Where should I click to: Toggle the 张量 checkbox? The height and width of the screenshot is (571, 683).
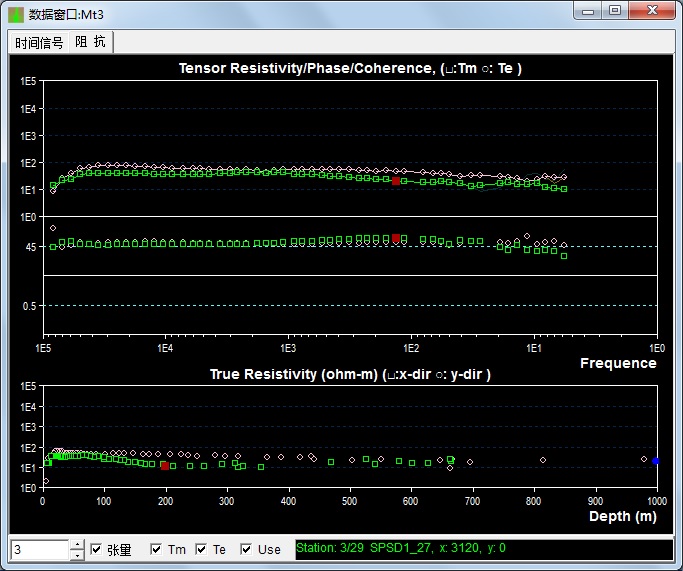pos(96,549)
